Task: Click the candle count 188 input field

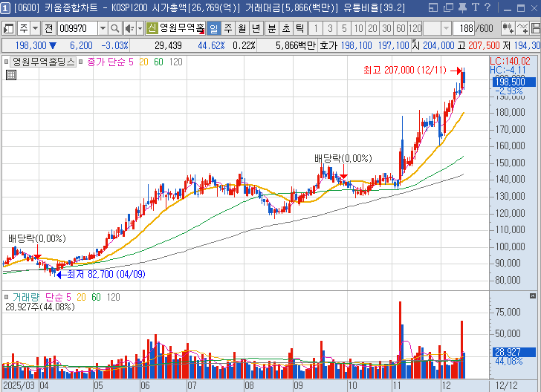Action: 466,28
